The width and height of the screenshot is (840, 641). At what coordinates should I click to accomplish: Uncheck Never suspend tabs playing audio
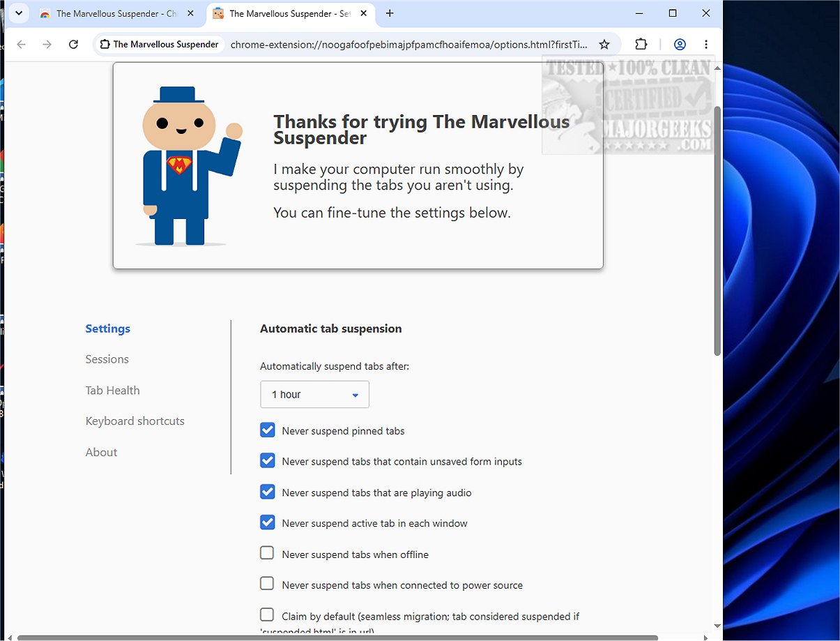267,492
